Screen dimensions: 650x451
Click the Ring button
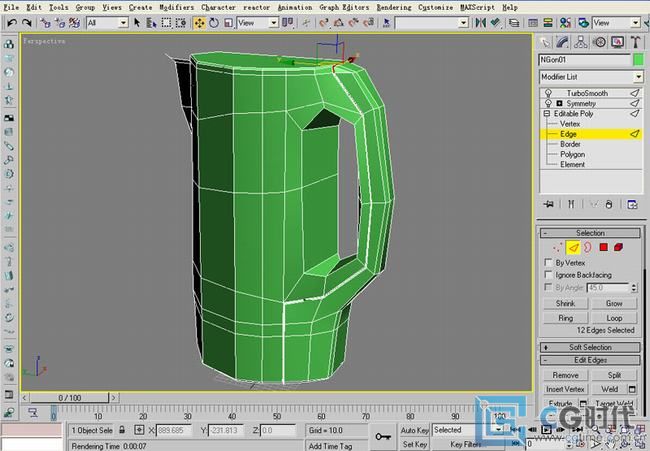(565, 318)
